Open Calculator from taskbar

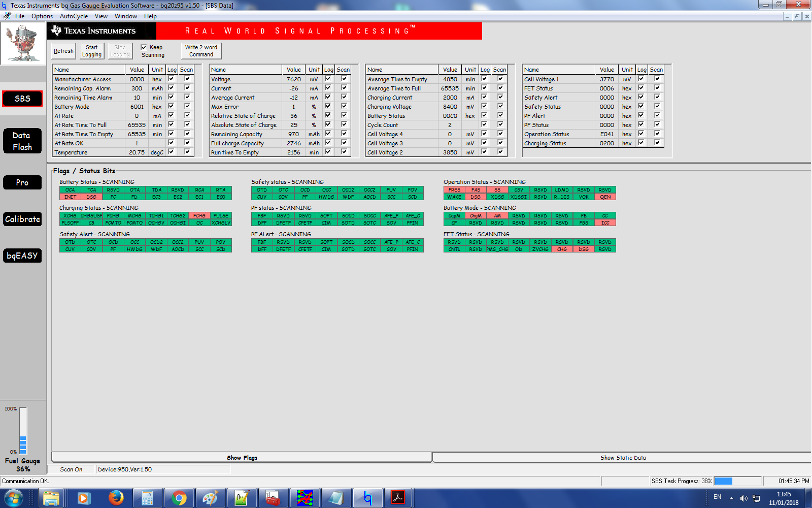(147, 498)
